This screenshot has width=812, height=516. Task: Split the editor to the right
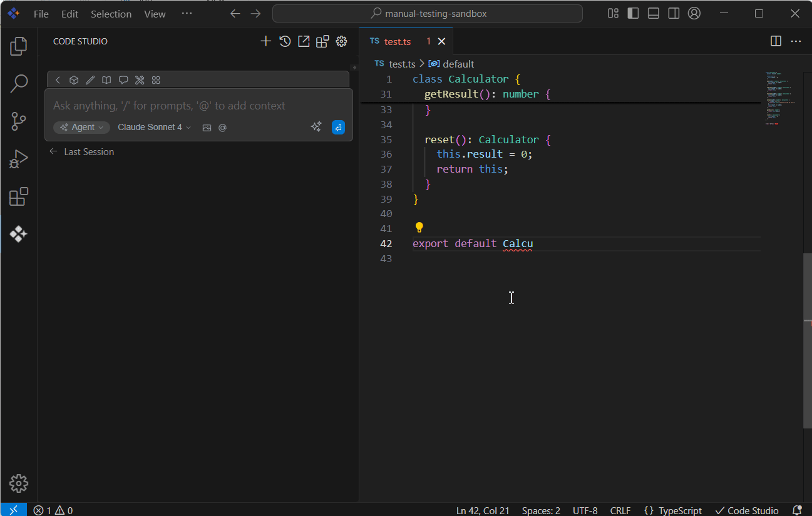click(x=776, y=41)
